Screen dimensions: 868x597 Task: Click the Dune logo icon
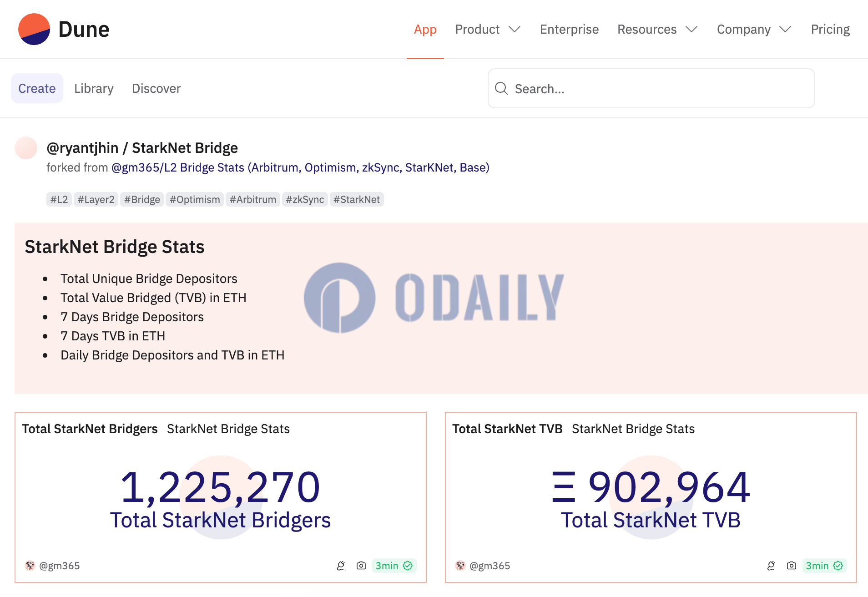(34, 29)
